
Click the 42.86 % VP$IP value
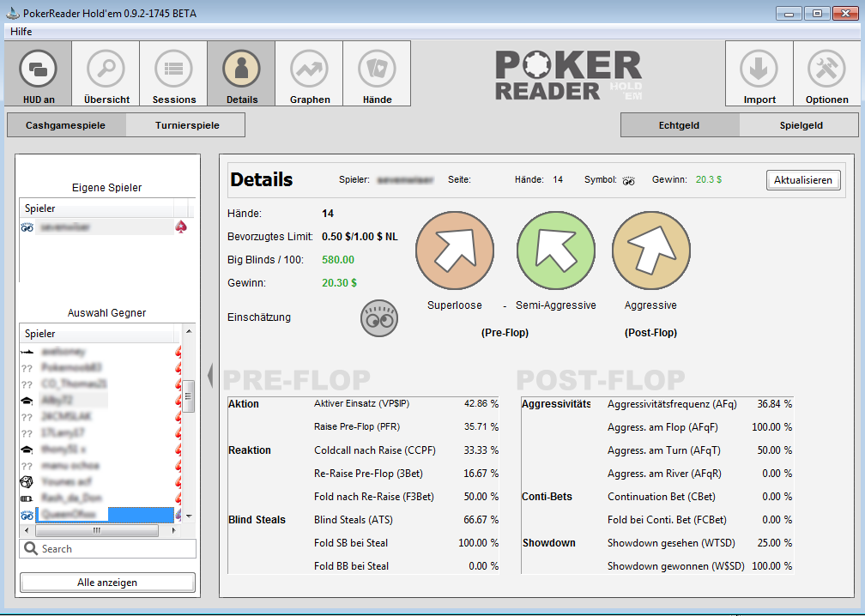pyautogui.click(x=481, y=404)
